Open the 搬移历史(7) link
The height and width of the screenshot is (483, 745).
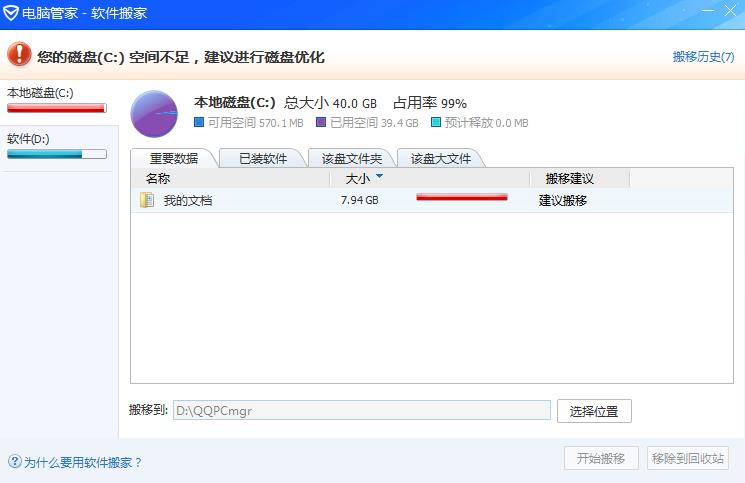point(703,57)
